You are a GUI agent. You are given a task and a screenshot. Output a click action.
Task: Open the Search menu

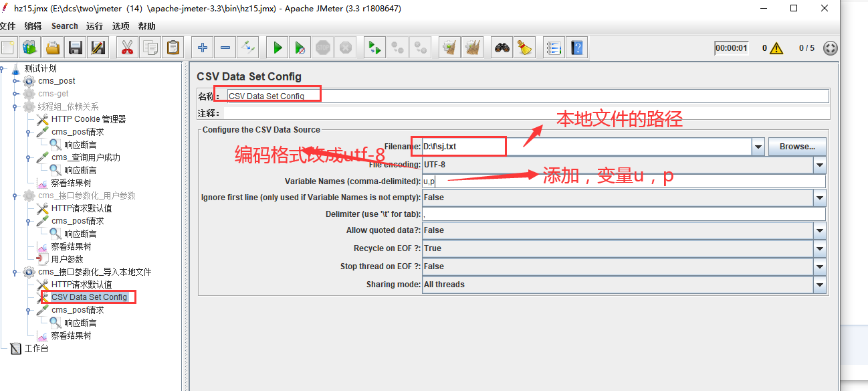point(65,26)
